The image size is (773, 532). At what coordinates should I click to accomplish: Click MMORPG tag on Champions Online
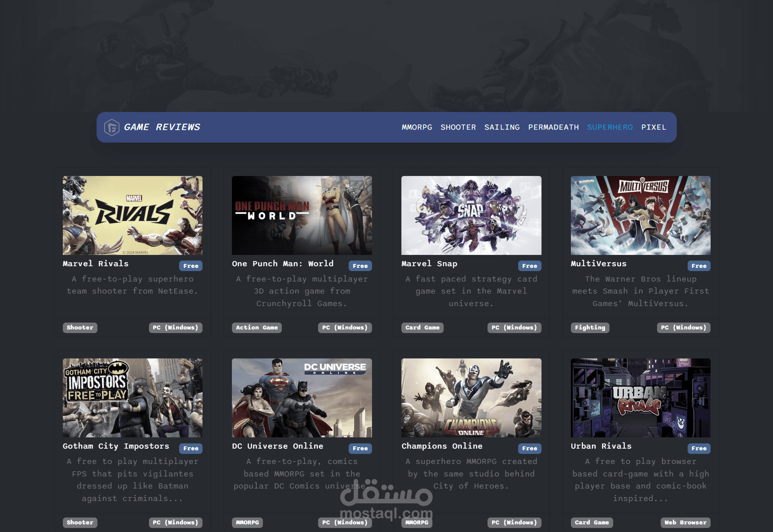417,523
